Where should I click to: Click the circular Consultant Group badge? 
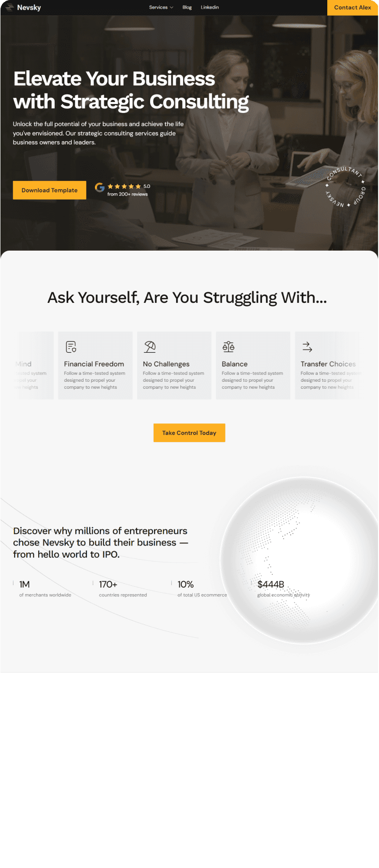coord(345,187)
